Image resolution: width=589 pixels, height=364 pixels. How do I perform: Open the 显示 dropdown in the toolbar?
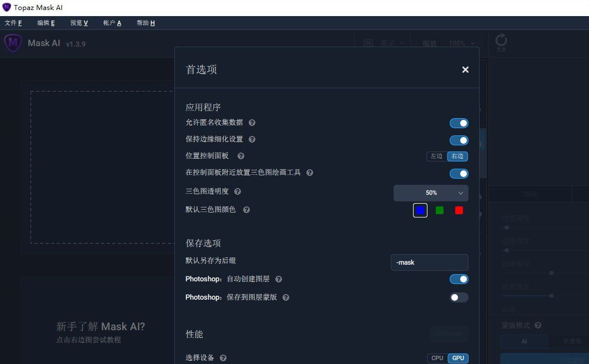point(384,43)
